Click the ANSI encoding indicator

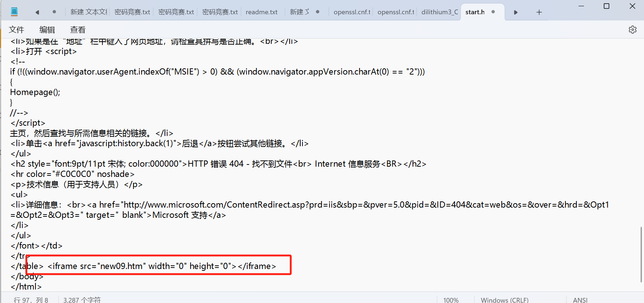(x=580, y=300)
